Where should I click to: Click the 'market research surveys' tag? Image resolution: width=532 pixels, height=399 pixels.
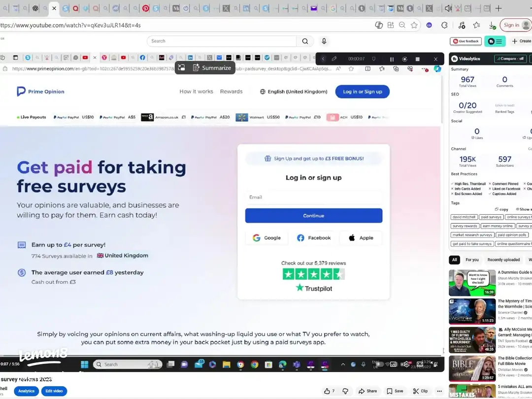472,235
